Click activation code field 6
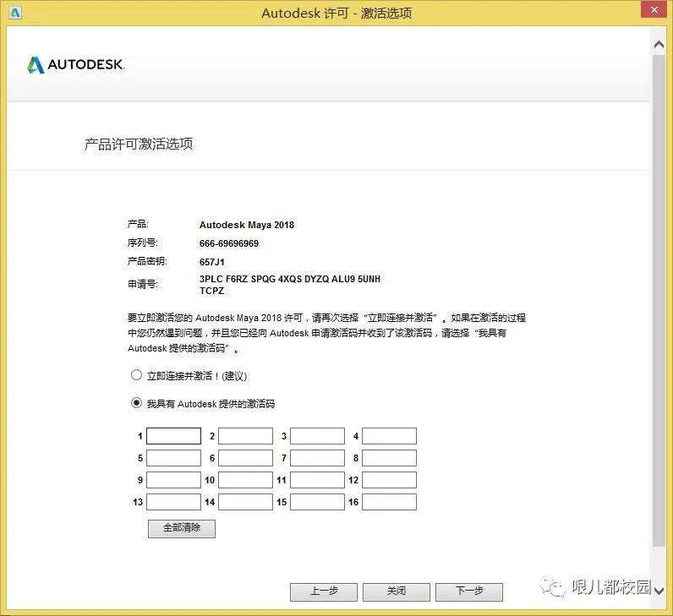Image resolution: width=673 pixels, height=616 pixels. pos(245,458)
